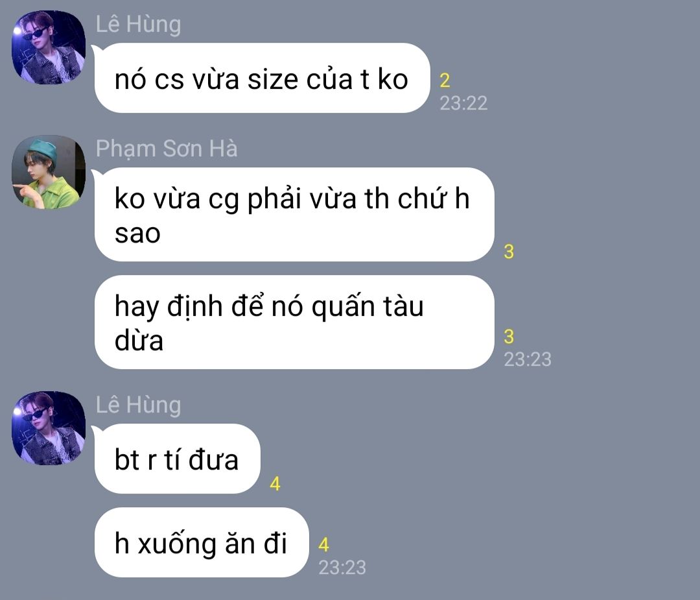Select the 'hay định để nó quấn tàu dừa' bubble

294,322
